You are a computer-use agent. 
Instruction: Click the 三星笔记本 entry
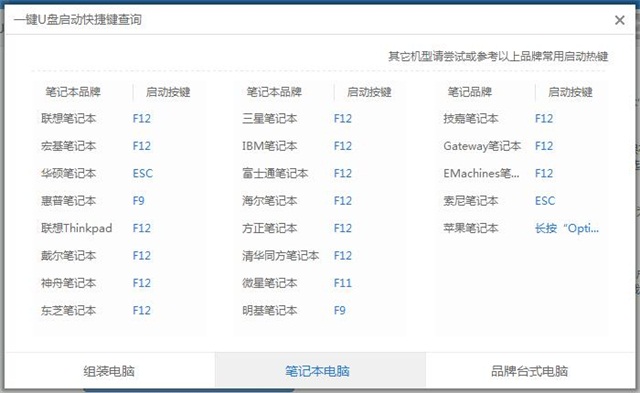point(269,118)
